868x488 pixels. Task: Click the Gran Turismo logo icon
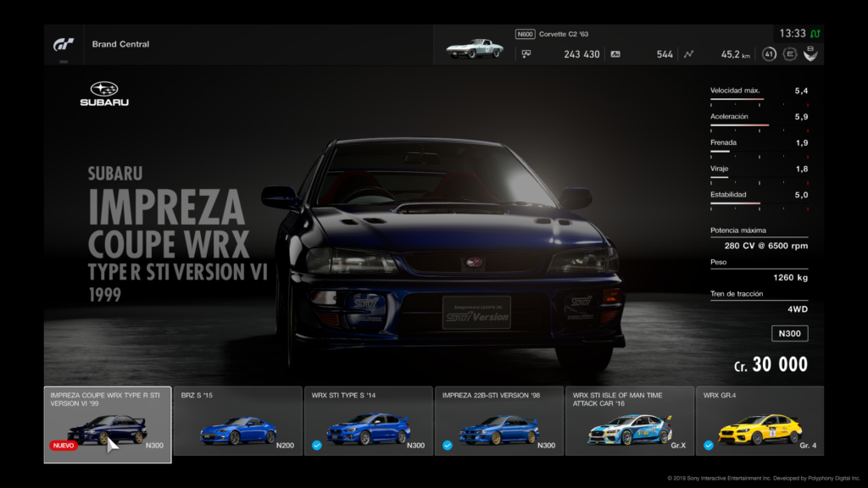click(63, 44)
